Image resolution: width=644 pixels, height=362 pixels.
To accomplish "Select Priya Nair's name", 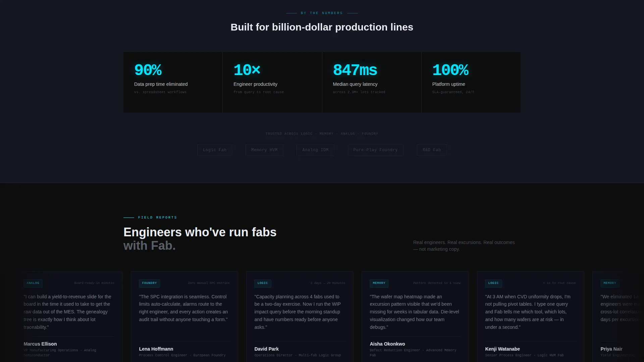I will tap(611, 349).
